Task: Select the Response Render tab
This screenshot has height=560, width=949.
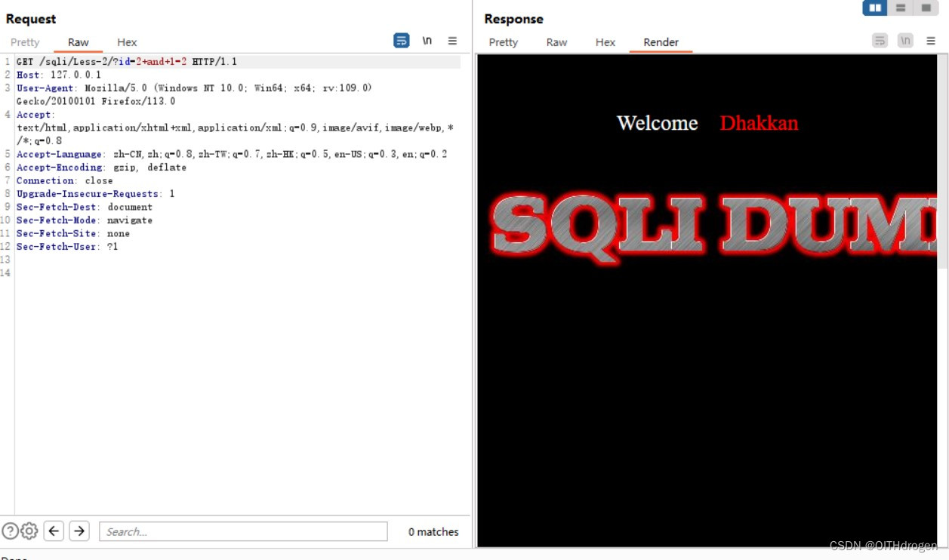Action: tap(661, 42)
